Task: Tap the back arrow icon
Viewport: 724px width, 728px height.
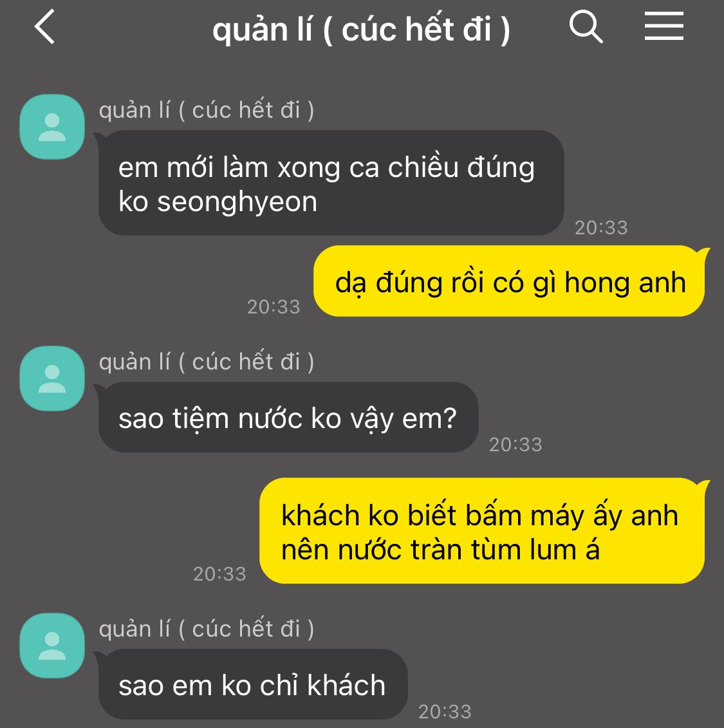Action: pyautogui.click(x=44, y=26)
